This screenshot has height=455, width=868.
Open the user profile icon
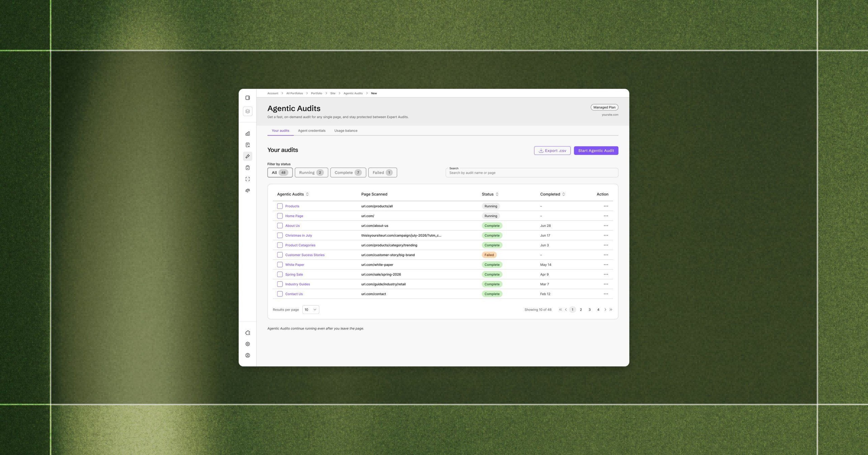(248, 355)
